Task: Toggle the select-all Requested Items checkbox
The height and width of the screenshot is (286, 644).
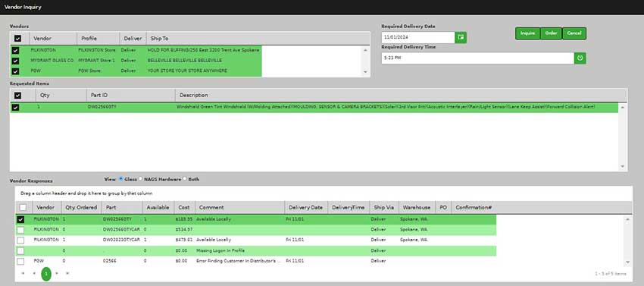Action: pos(17,95)
